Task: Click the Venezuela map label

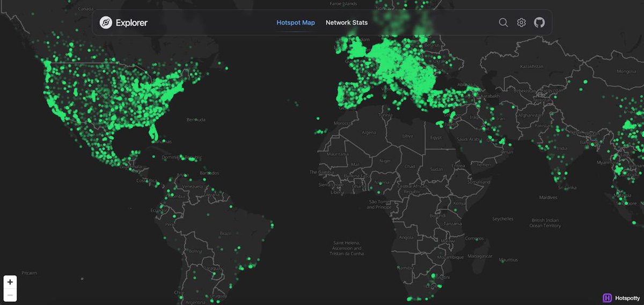Action: pyautogui.click(x=194, y=186)
